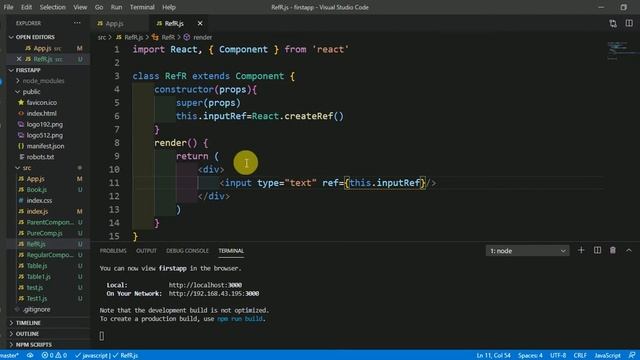Open Test1.js file in explorer
640x360 pixels.
click(37, 298)
